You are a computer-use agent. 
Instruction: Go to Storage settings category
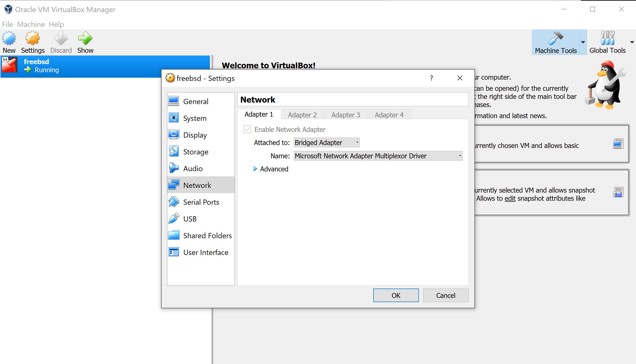pos(195,152)
